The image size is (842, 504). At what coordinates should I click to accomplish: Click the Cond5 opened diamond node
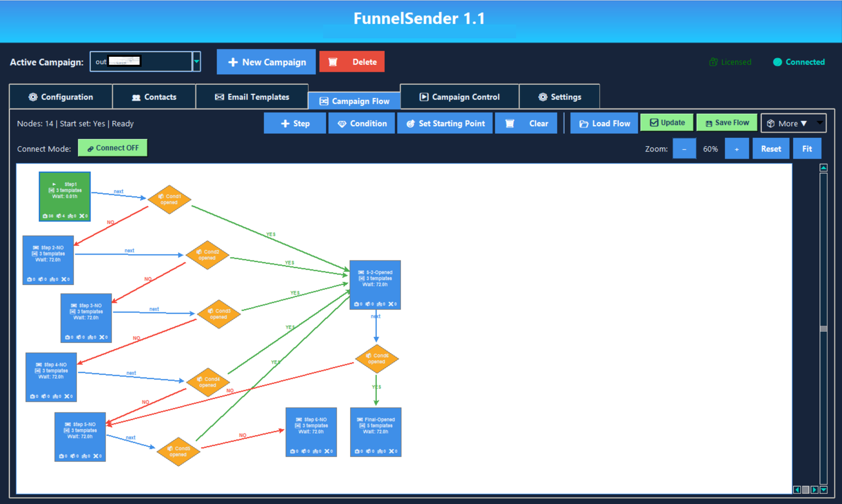pyautogui.click(x=178, y=451)
